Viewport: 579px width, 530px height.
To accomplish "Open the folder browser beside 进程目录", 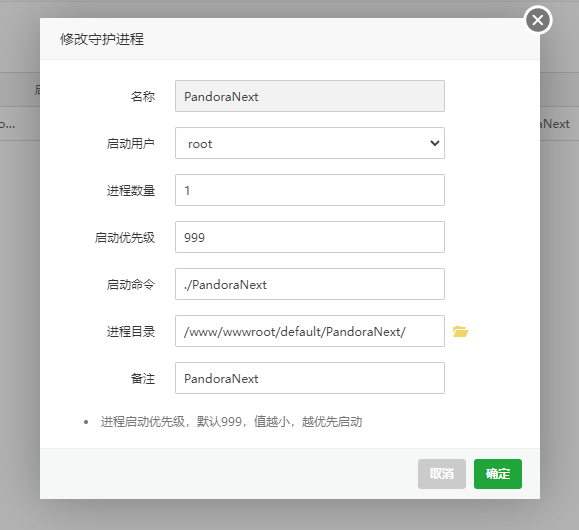I will 460,331.
